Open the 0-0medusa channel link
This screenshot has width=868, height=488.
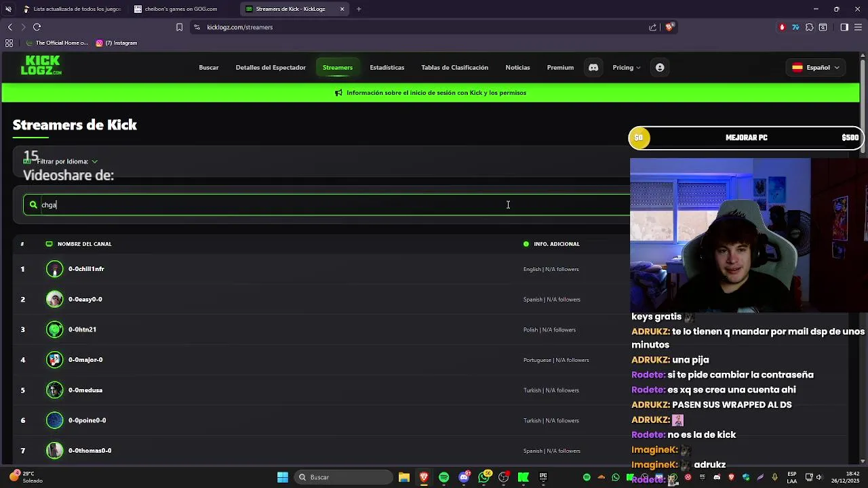tap(85, 390)
